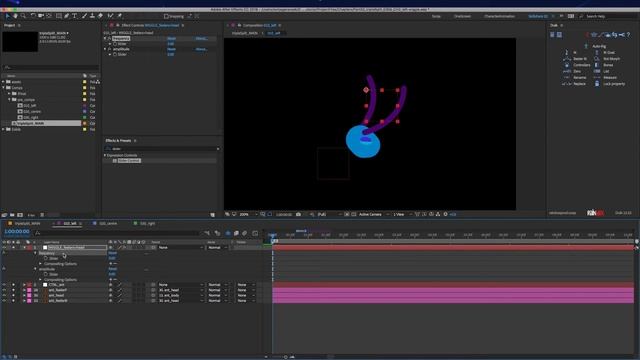
Task: Toggle stopwatch for frequency Slider
Action: pos(115,44)
